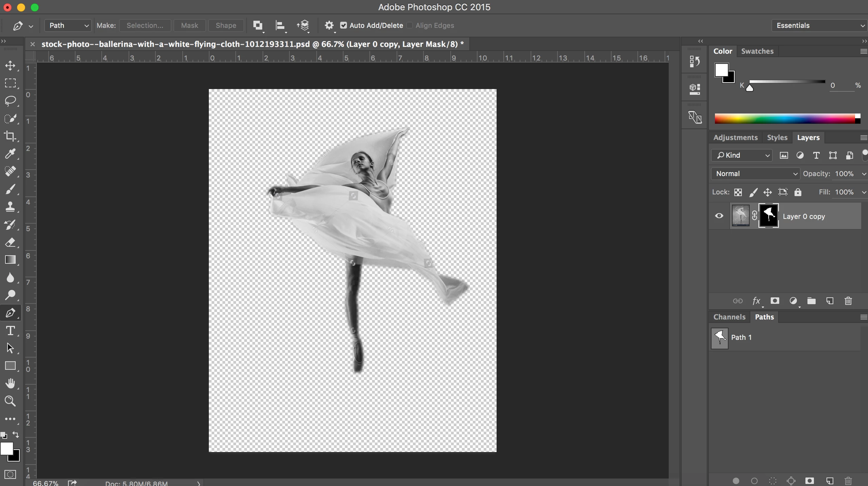Select the Crop tool
Image resolution: width=868 pixels, height=486 pixels.
point(10,136)
